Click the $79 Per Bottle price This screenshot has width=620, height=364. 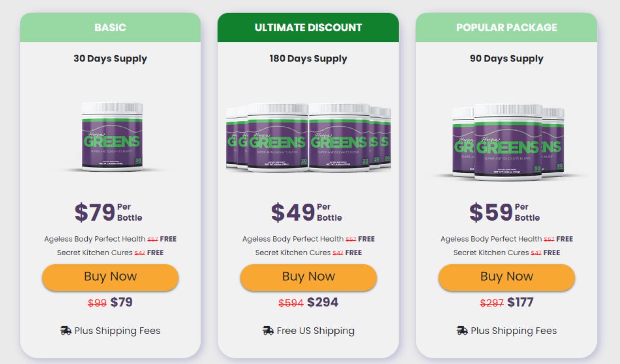(108, 212)
